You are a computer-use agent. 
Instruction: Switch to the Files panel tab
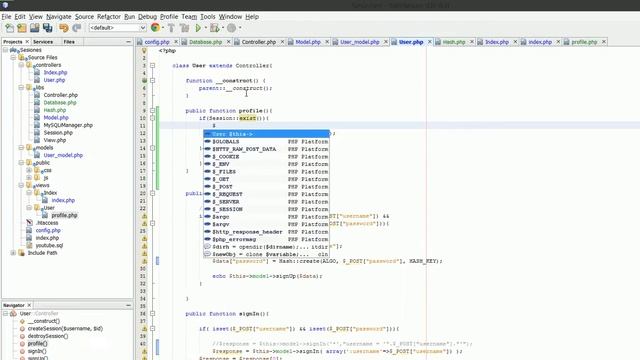(x=69, y=42)
